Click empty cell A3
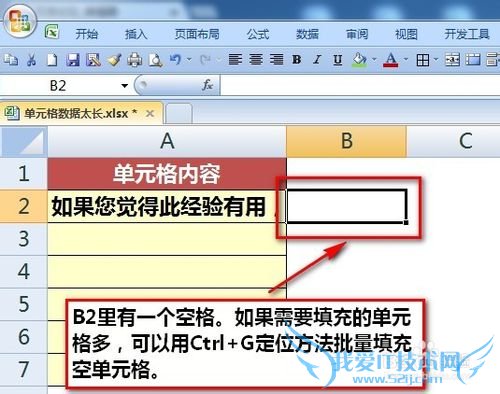Screen dimensions: 500x394 pos(167,239)
